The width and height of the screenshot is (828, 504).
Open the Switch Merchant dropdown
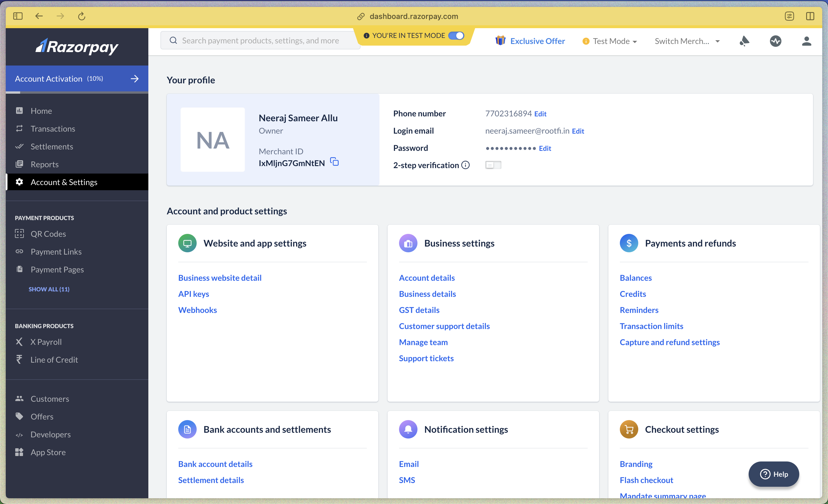click(x=687, y=41)
